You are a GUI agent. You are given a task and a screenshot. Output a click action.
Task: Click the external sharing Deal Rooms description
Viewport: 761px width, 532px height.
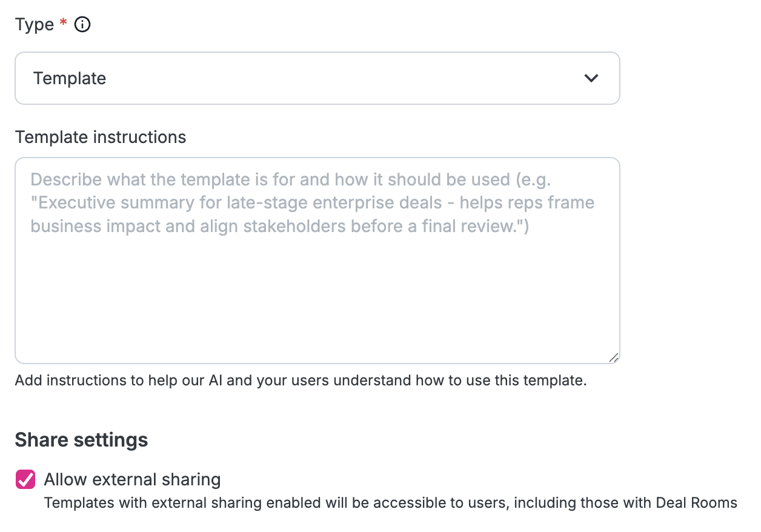391,503
